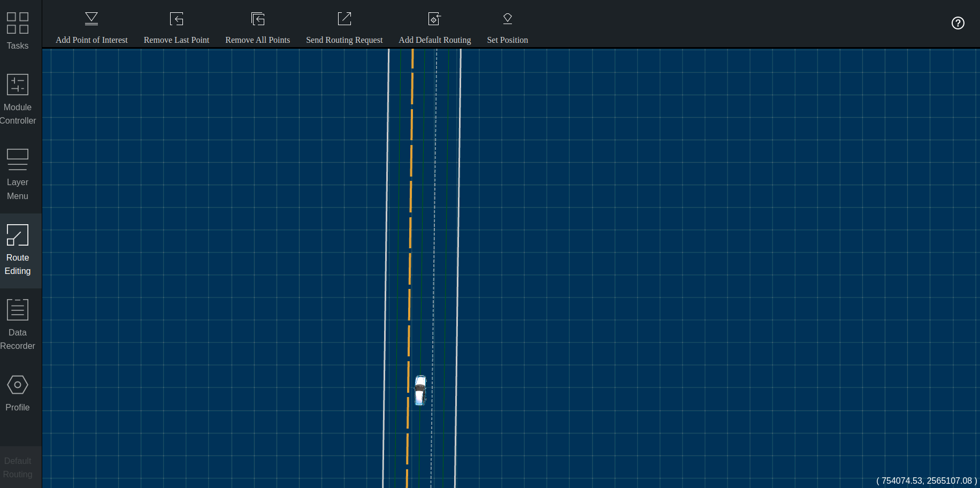Open the Tasks panel icon
The height and width of the screenshot is (488, 980).
(x=18, y=23)
